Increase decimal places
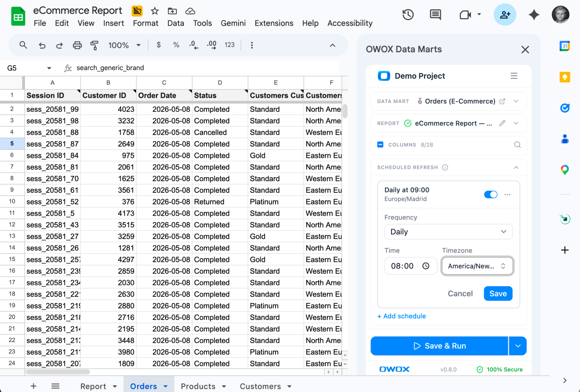 pos(211,45)
